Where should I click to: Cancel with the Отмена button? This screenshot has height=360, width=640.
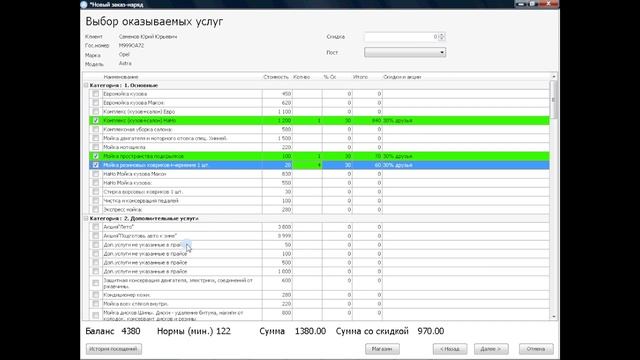point(536,349)
